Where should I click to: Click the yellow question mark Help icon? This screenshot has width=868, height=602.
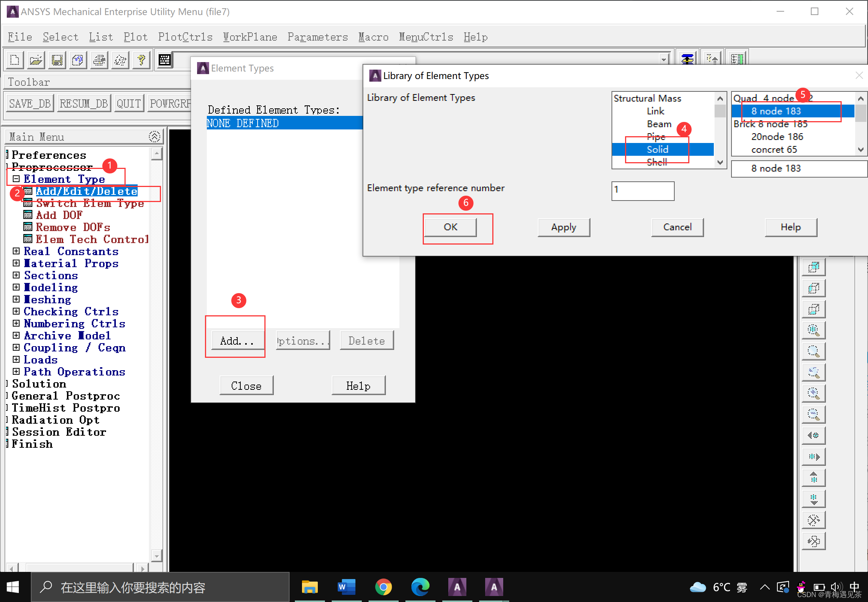[x=141, y=60]
